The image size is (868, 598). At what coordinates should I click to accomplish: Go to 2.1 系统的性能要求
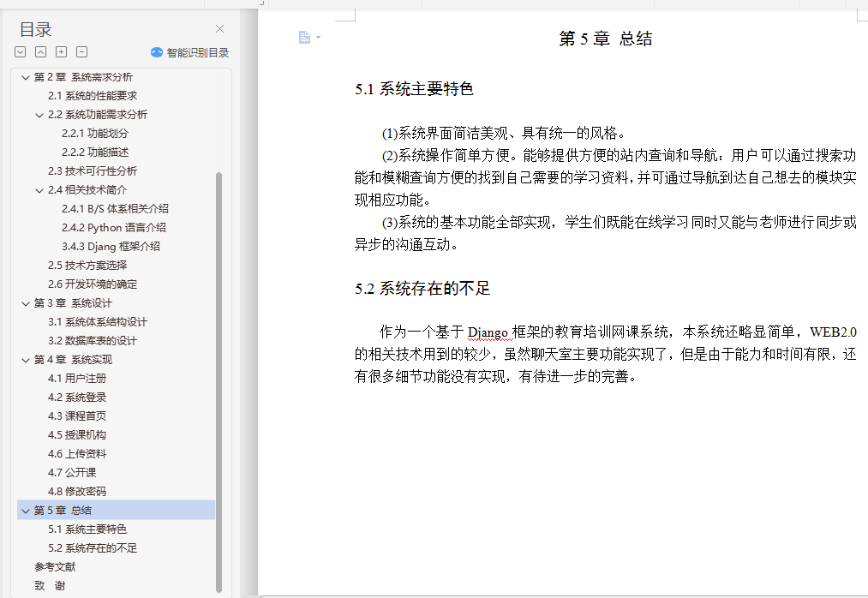point(93,96)
